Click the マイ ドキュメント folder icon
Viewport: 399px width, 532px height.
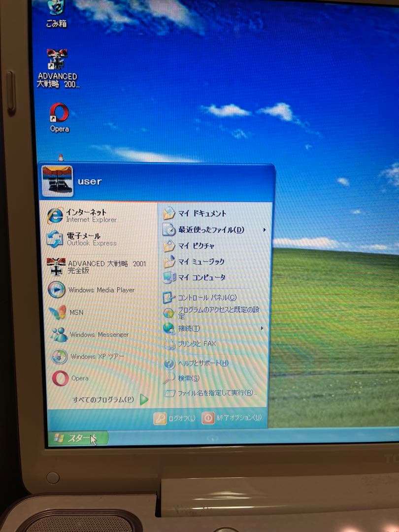(168, 213)
